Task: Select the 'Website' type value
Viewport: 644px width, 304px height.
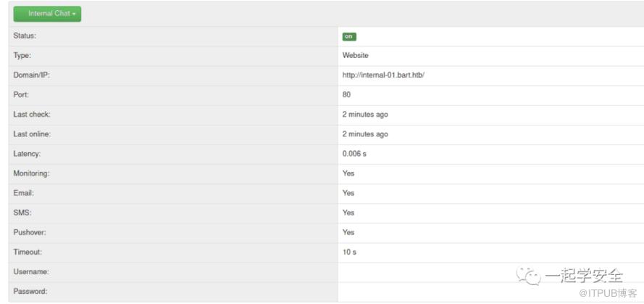Action: coord(356,55)
